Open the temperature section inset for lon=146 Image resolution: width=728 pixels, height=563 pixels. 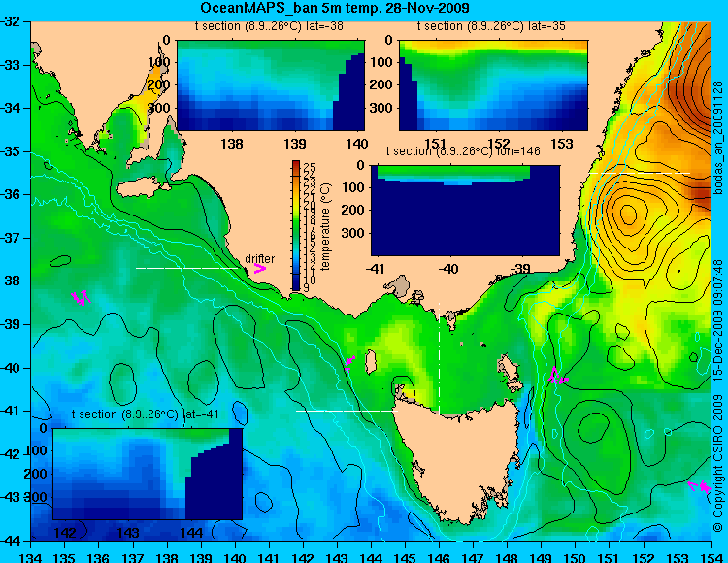(x=465, y=211)
